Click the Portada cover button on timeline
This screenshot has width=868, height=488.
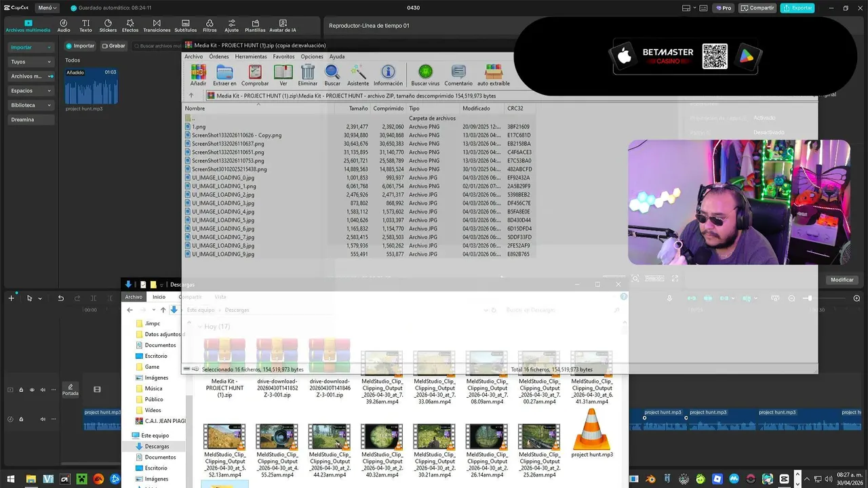pos(71,390)
